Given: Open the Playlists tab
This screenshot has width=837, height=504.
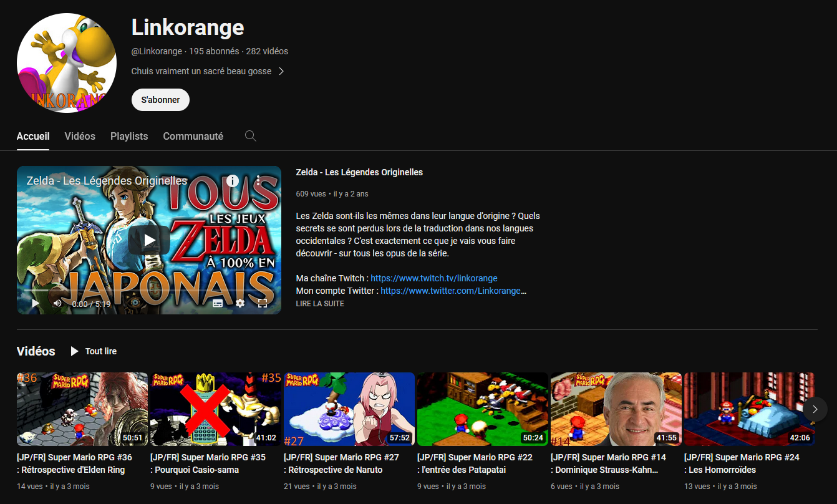Looking at the screenshot, I should pyautogui.click(x=129, y=136).
